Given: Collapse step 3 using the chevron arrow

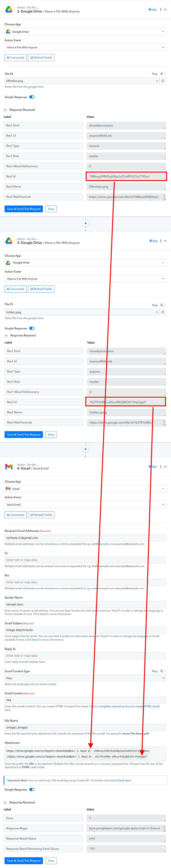Looking at the screenshot, I should 165,241.
